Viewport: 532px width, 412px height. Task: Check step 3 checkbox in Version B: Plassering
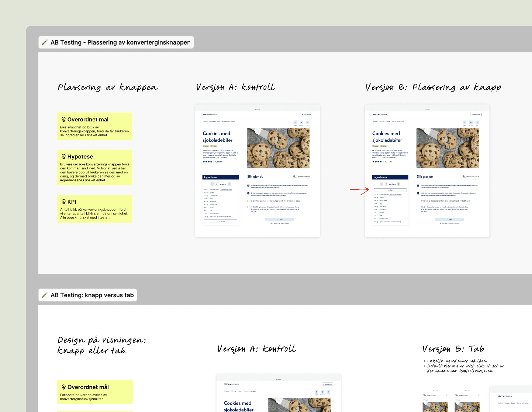click(x=418, y=201)
